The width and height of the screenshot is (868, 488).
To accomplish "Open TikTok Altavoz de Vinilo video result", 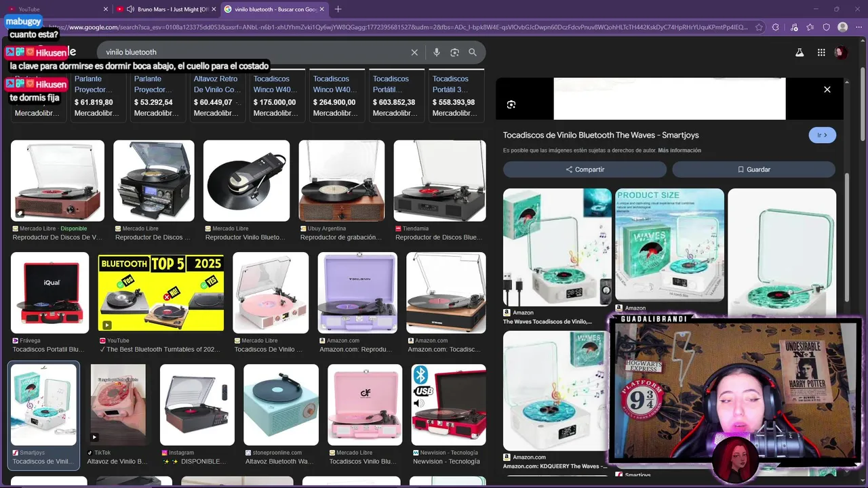I will tap(118, 405).
